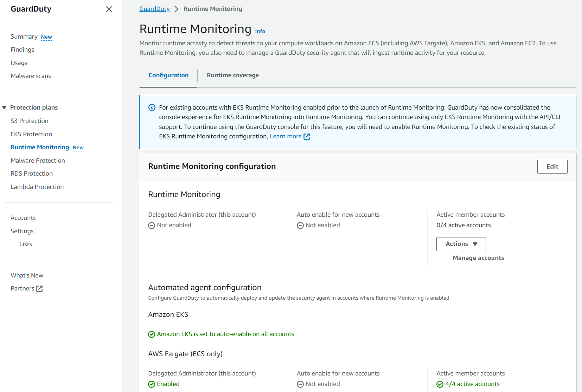Click the external link icon next to Partners
Viewport: 582px width, 392px height.
[x=40, y=288]
